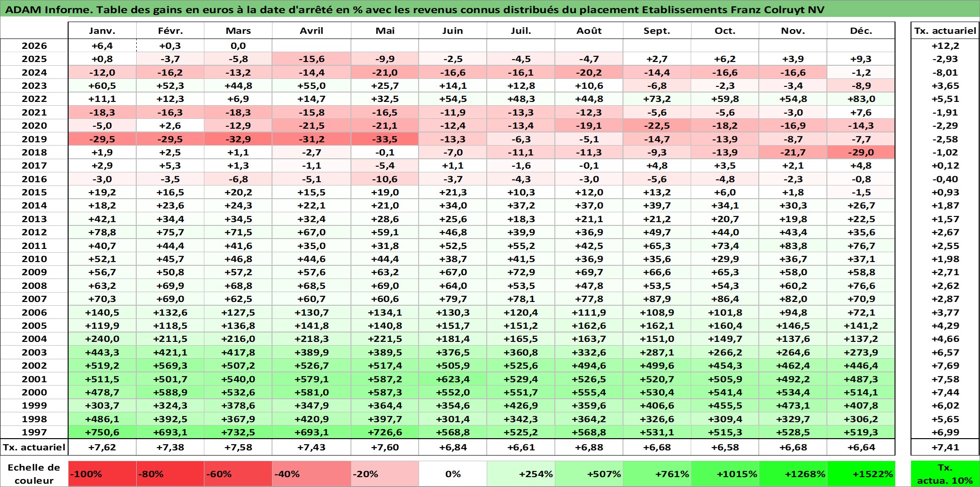Image resolution: width=980 pixels, height=487 pixels.
Task: Click the +569,3 cell for Févr. 2002
Action: (x=170, y=365)
